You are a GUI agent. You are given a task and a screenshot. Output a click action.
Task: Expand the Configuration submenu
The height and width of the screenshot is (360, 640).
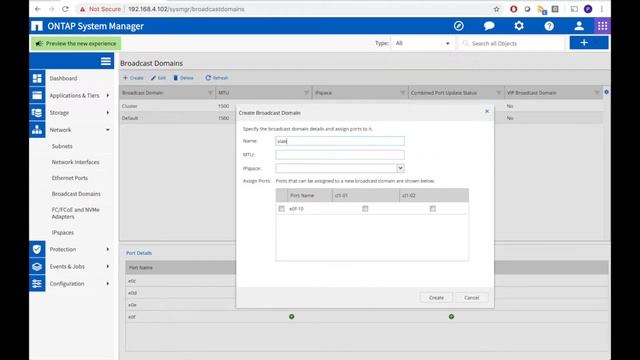pos(108,283)
